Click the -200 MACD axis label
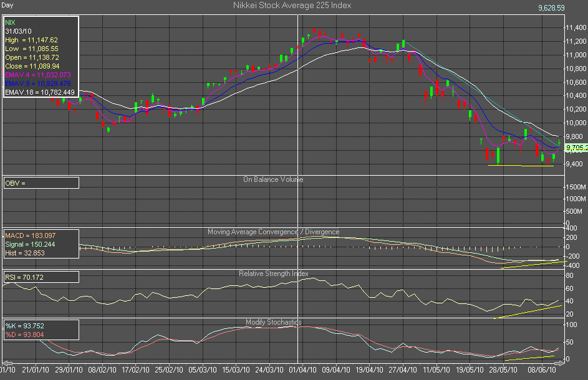588x380 pixels. click(x=572, y=256)
